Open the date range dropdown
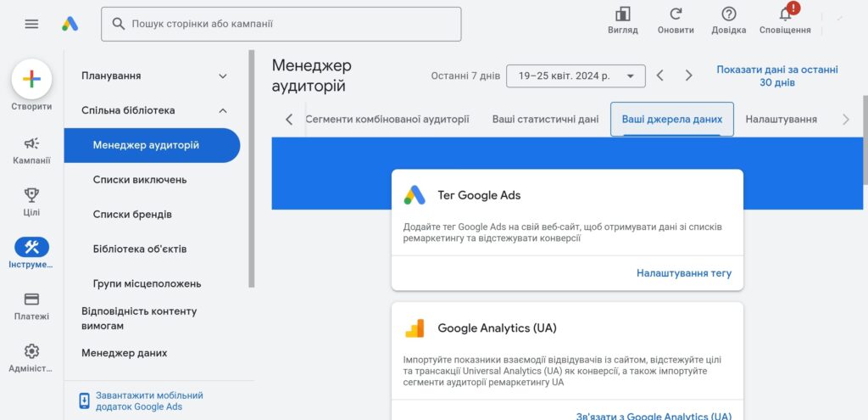The image size is (868, 420). click(x=576, y=76)
